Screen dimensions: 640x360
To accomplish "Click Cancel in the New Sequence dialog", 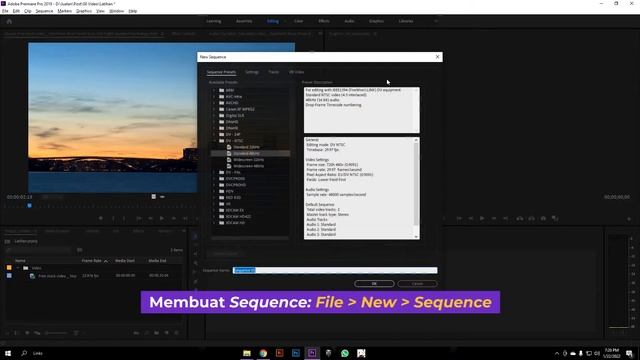I will [x=417, y=283].
